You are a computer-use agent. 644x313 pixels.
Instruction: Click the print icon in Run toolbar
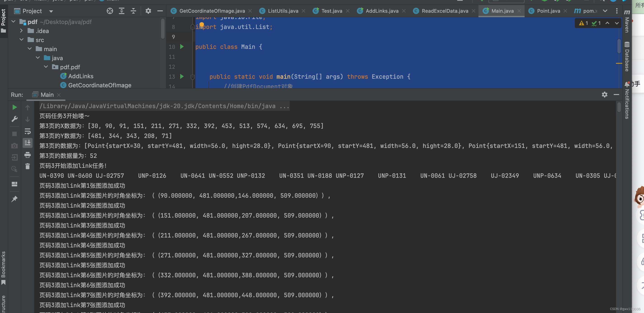click(28, 155)
